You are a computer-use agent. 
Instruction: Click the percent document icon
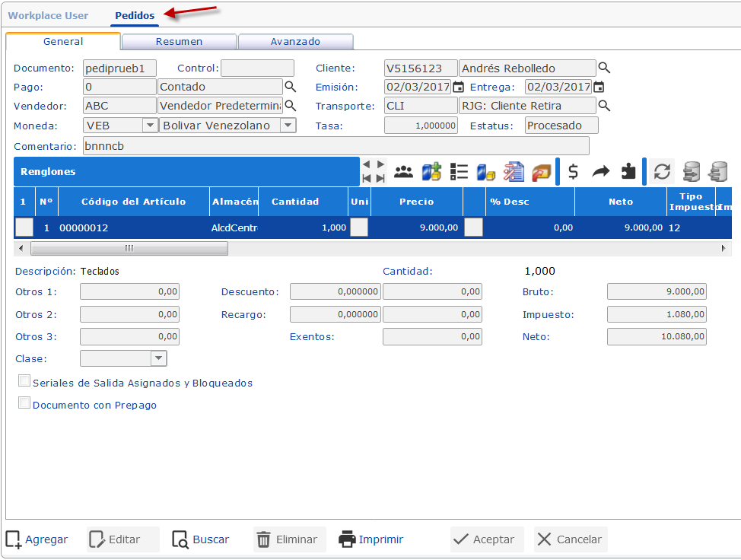coord(514,172)
